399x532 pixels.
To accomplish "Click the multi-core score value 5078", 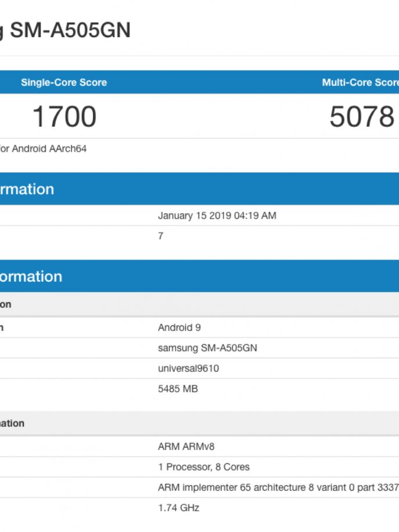I will pos(361,117).
